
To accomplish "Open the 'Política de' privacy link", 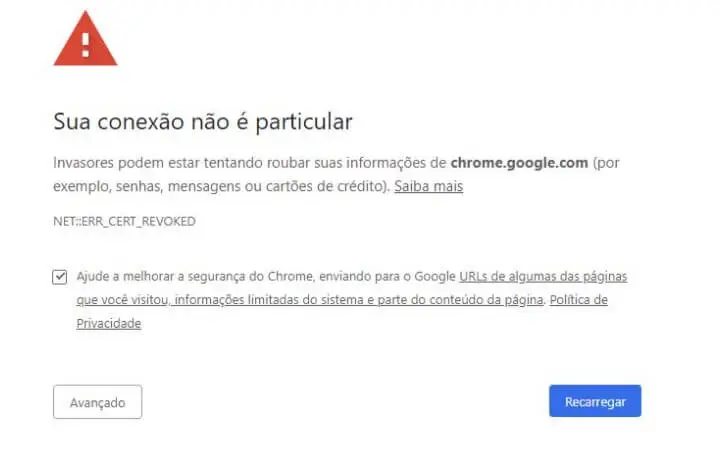I will pyautogui.click(x=579, y=300).
